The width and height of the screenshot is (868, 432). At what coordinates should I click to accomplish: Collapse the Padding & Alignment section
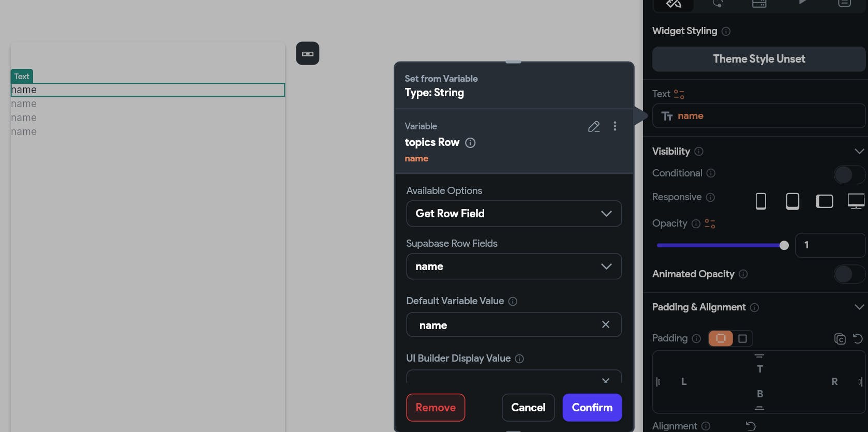[859, 307]
